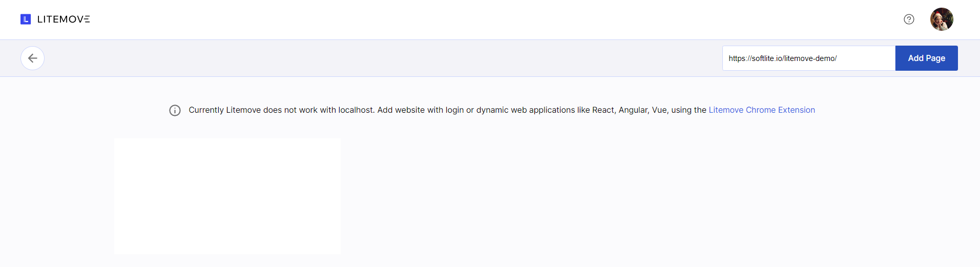The image size is (980, 267).
Task: Click the LITEMOVE wordmark text
Action: (x=64, y=19)
